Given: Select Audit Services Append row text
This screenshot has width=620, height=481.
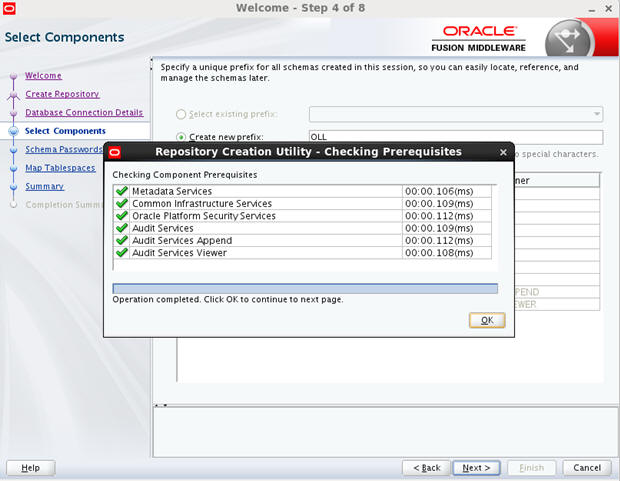Looking at the screenshot, I should pyautogui.click(x=182, y=240).
